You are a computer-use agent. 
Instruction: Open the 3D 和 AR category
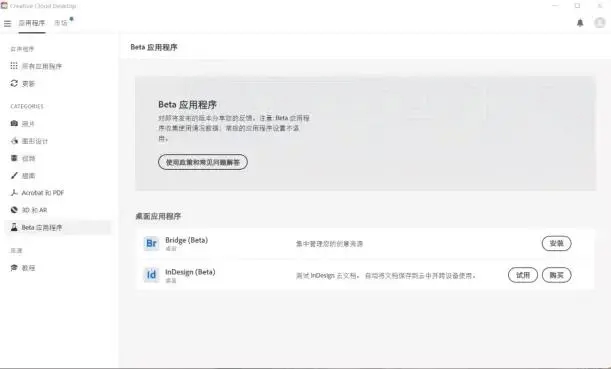click(x=29, y=210)
